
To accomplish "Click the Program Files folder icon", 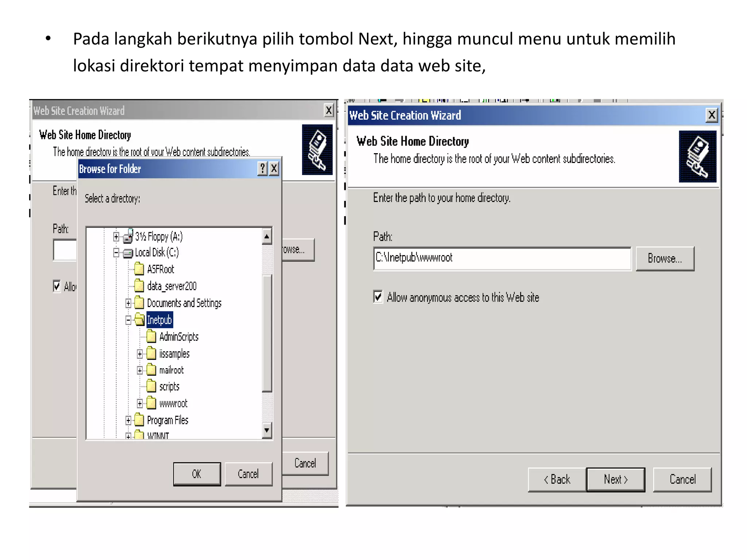I will tap(139, 420).
